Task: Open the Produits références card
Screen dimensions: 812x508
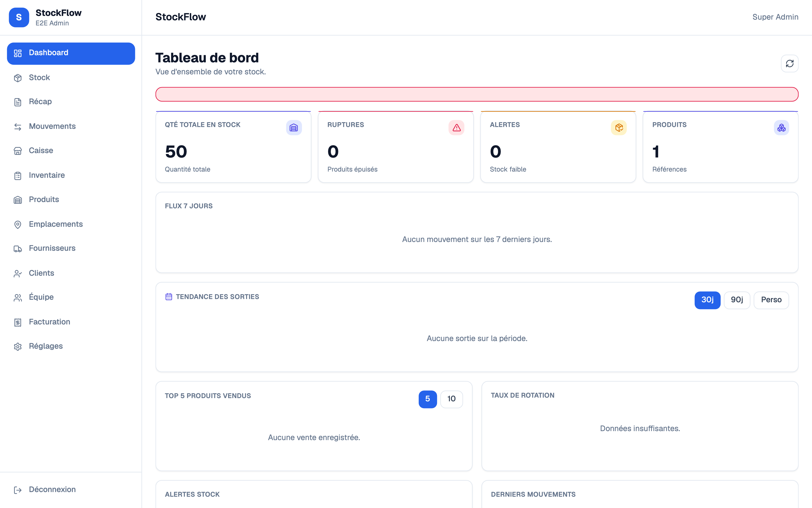Action: coord(720,147)
